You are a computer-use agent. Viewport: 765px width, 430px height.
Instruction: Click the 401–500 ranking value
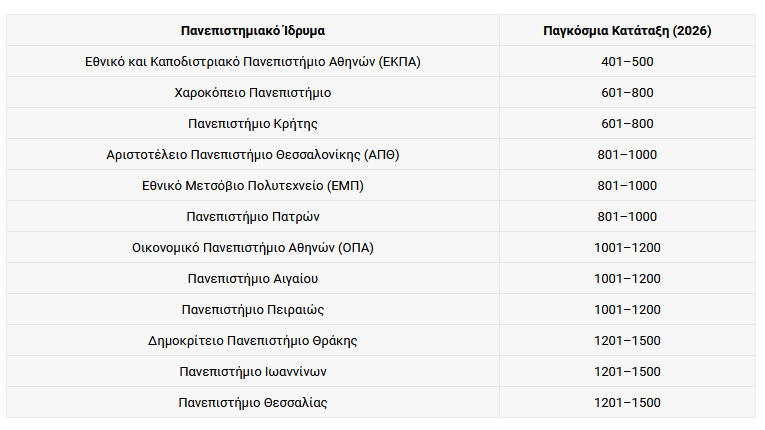coord(627,61)
